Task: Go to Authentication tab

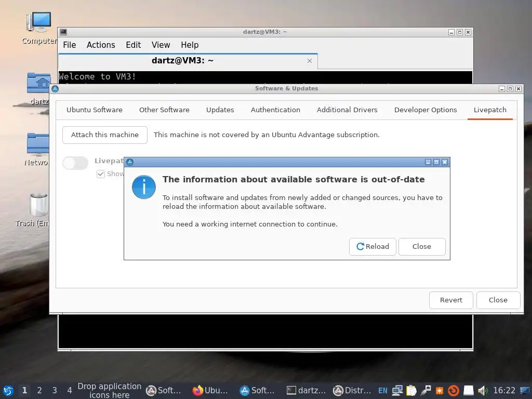Action: (x=275, y=110)
